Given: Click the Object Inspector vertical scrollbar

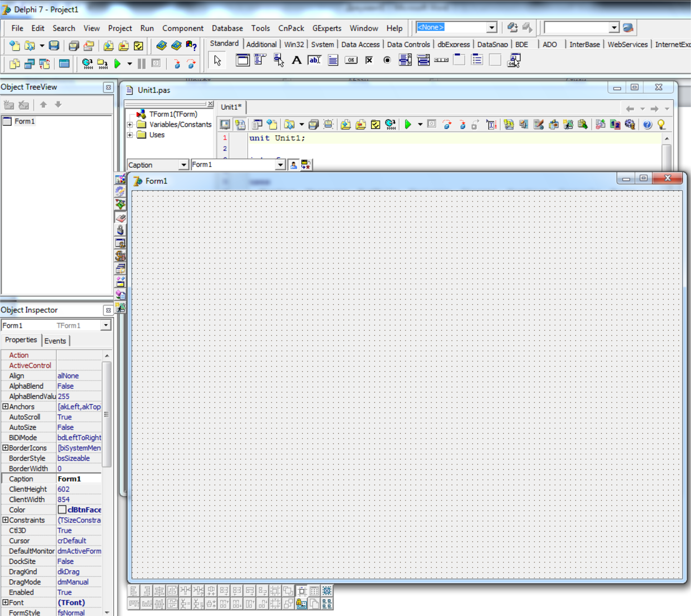Looking at the screenshot, I should coord(107,414).
